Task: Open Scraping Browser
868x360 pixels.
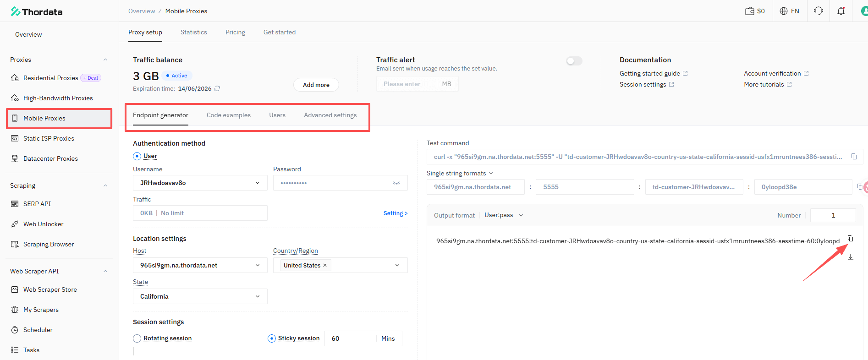Action: 49,244
